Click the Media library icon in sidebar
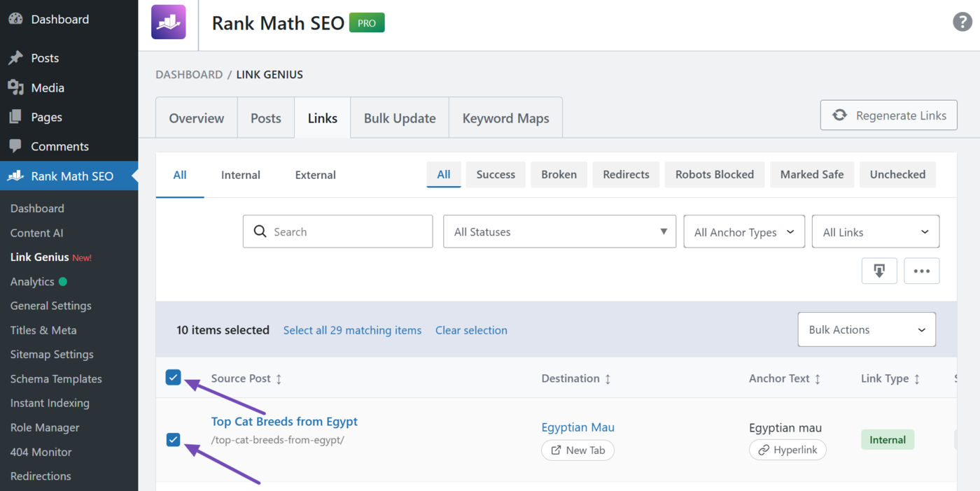 15,87
